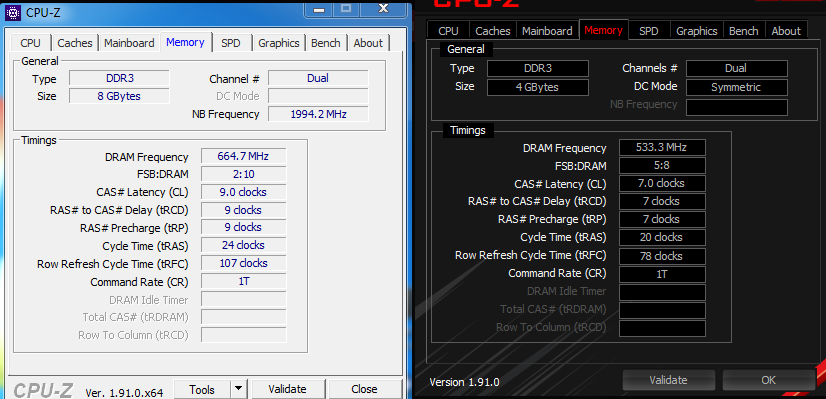826x399 pixels.
Task: Select Mainboard tab in left window
Action: [129, 43]
